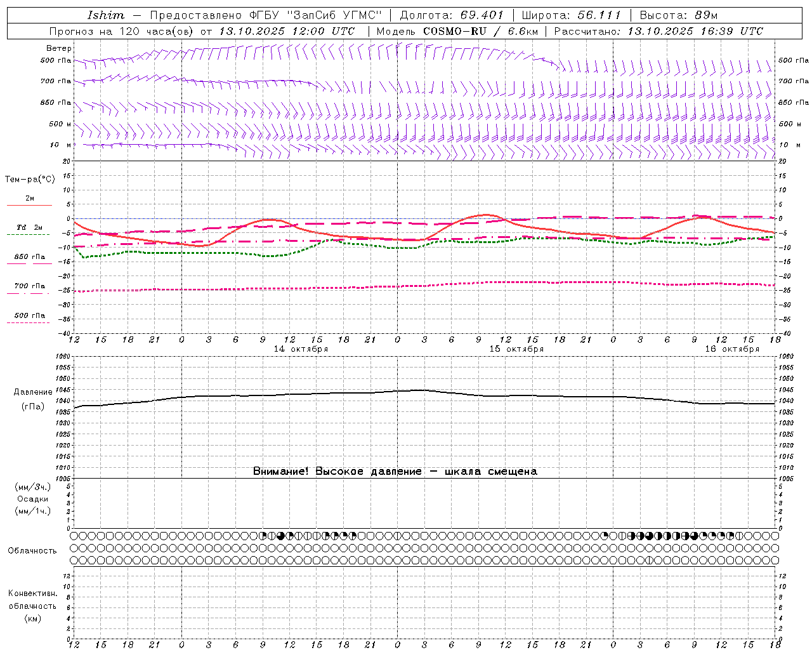Image resolution: width=812 pixels, height=650 pixels.
Task: Select the longitude value "Долгота: 69.401"
Action: coord(452,15)
